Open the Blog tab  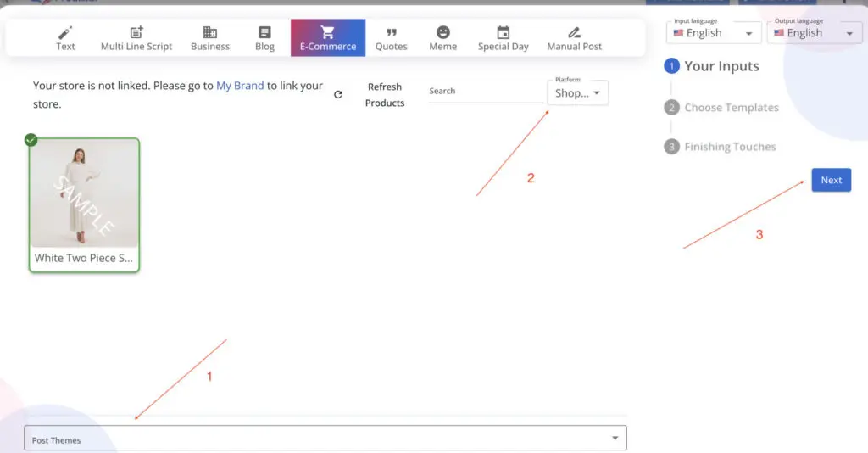(x=264, y=37)
